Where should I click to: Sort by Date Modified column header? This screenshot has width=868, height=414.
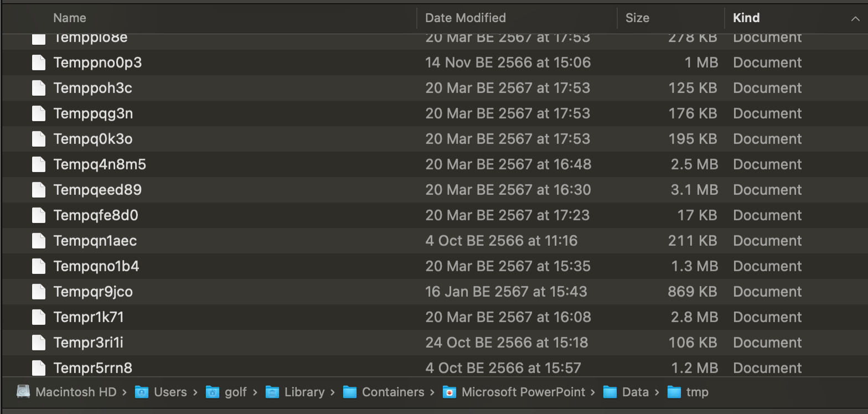[465, 18]
